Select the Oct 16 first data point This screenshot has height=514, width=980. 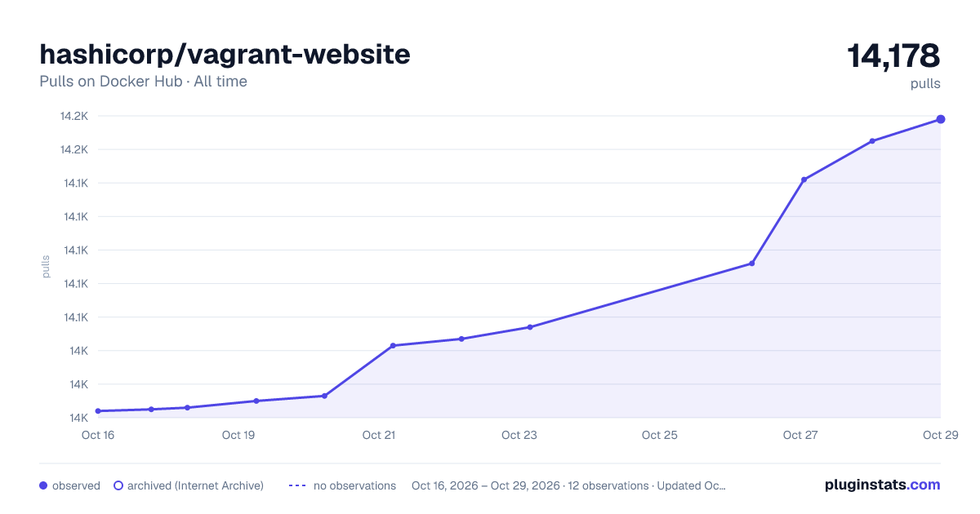pos(98,411)
